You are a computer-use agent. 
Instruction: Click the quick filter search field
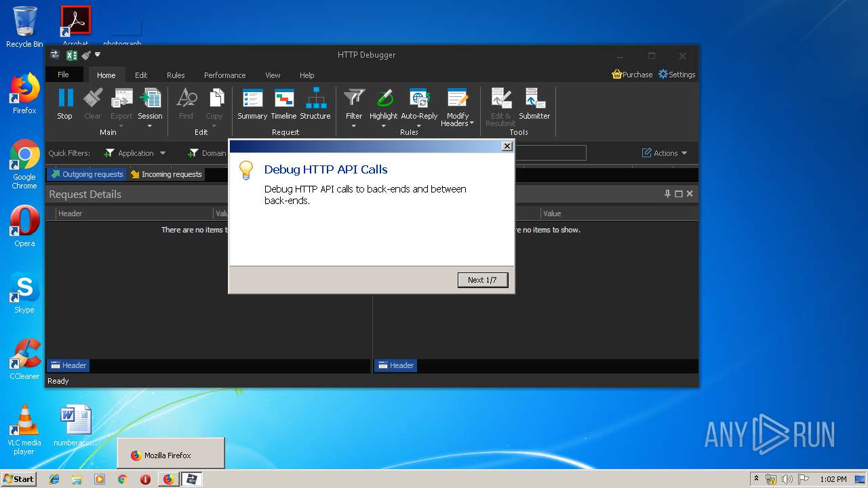tap(549, 153)
